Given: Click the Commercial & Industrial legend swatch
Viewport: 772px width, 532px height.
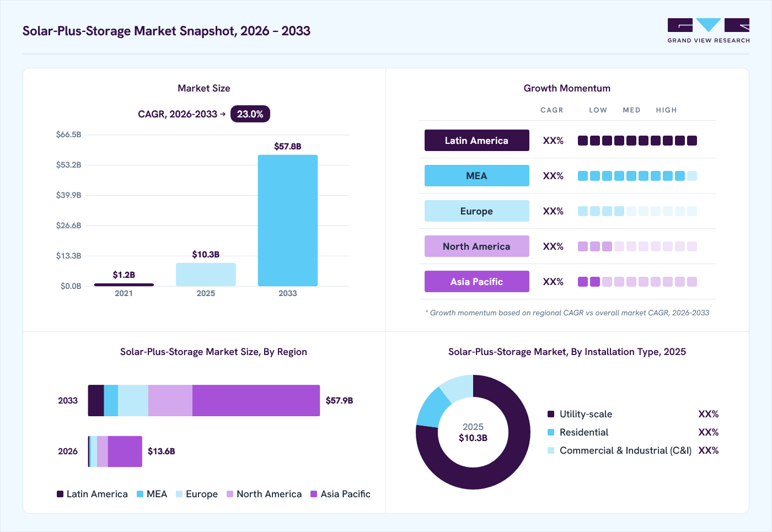Looking at the screenshot, I should (551, 450).
